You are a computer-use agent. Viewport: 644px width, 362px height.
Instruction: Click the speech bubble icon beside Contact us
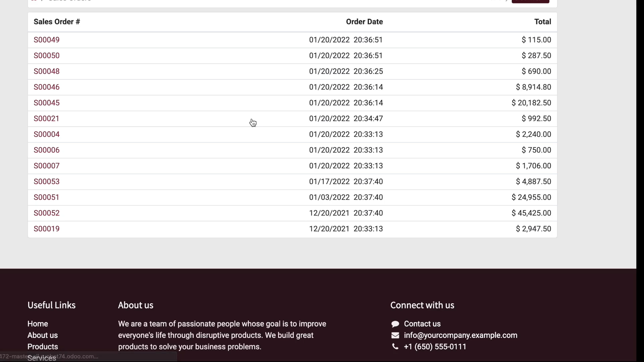pos(396,323)
